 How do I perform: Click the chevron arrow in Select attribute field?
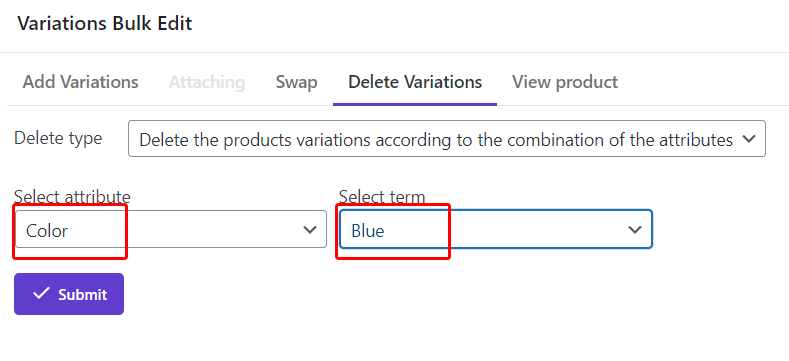pyautogui.click(x=309, y=230)
